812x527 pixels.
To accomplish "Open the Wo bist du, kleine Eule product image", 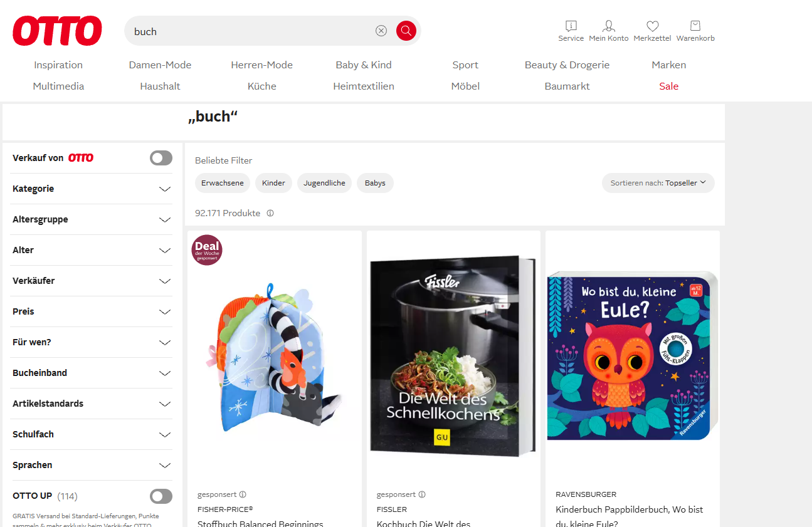I will tap(633, 357).
